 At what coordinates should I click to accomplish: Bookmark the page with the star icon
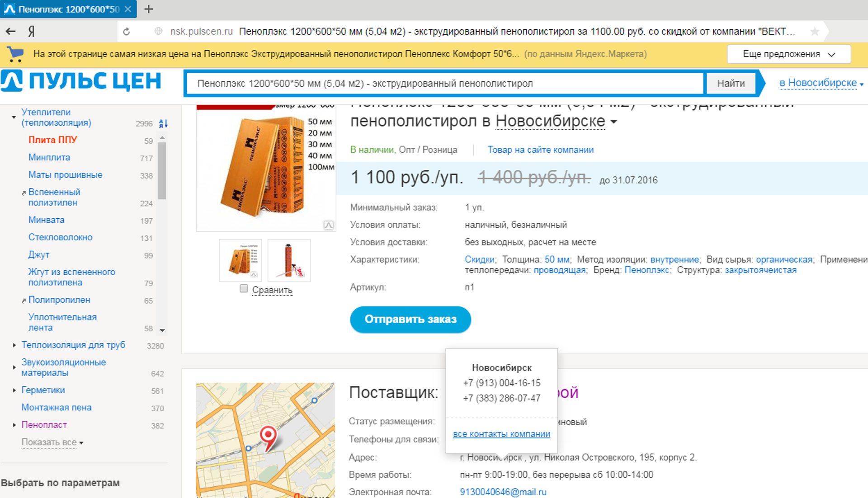tap(815, 31)
